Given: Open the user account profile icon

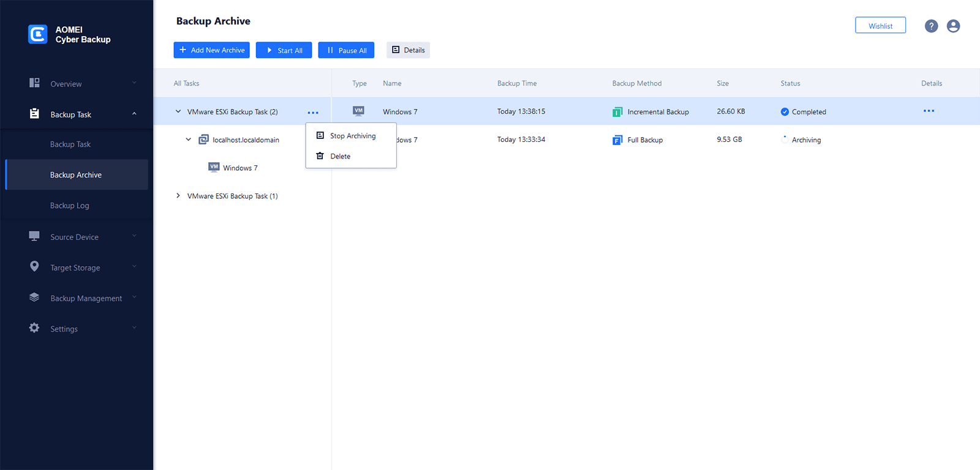Looking at the screenshot, I should [953, 26].
